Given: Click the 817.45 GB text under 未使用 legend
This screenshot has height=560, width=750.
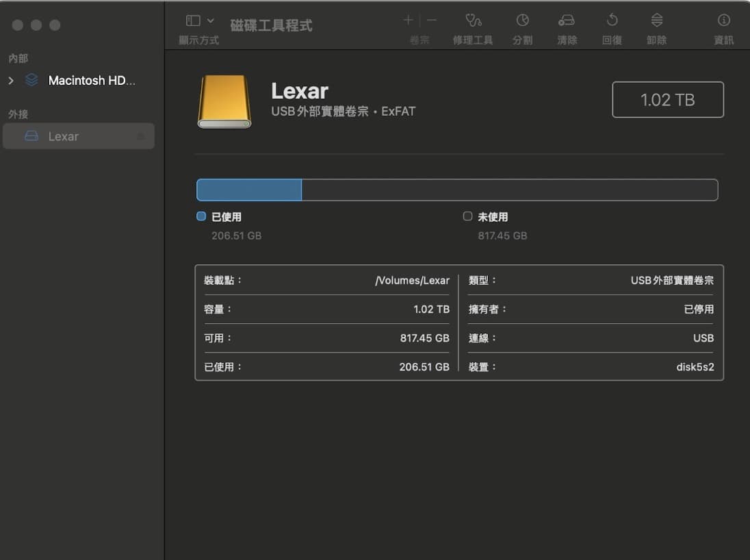Looking at the screenshot, I should click(x=502, y=236).
